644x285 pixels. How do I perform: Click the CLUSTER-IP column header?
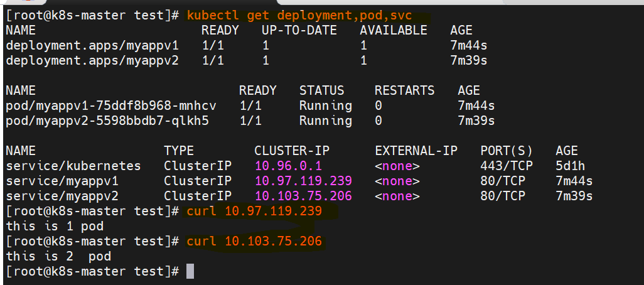(x=292, y=151)
